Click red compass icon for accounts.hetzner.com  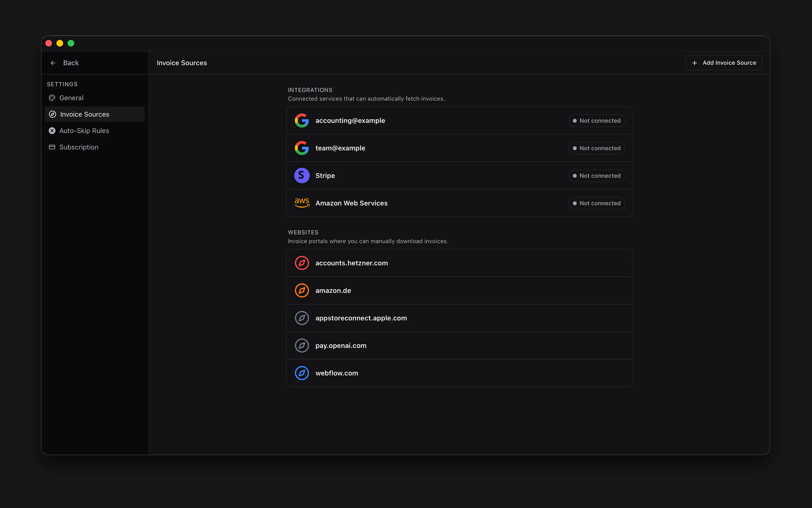(x=302, y=263)
